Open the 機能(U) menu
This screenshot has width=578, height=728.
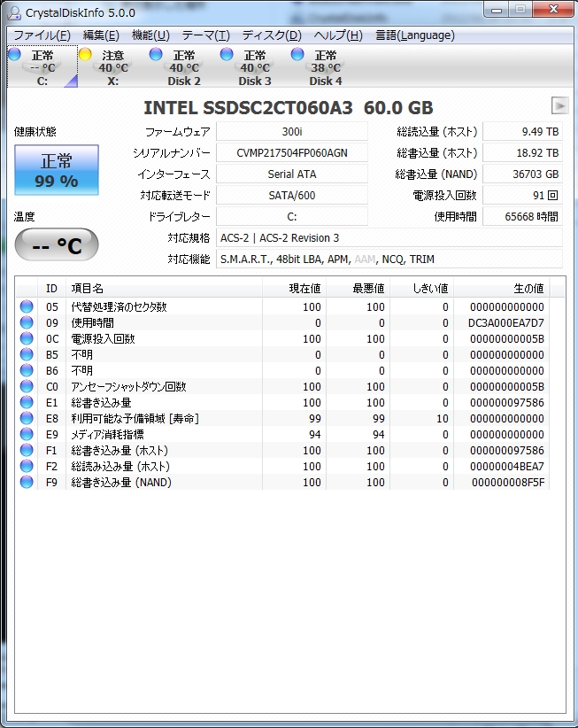(x=150, y=35)
